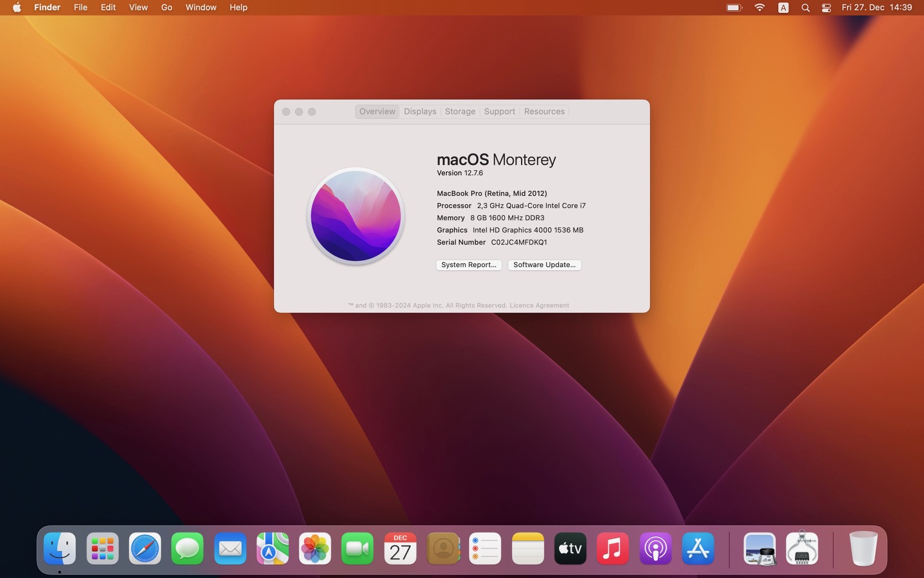Open Preview app in the Dock

(760, 548)
